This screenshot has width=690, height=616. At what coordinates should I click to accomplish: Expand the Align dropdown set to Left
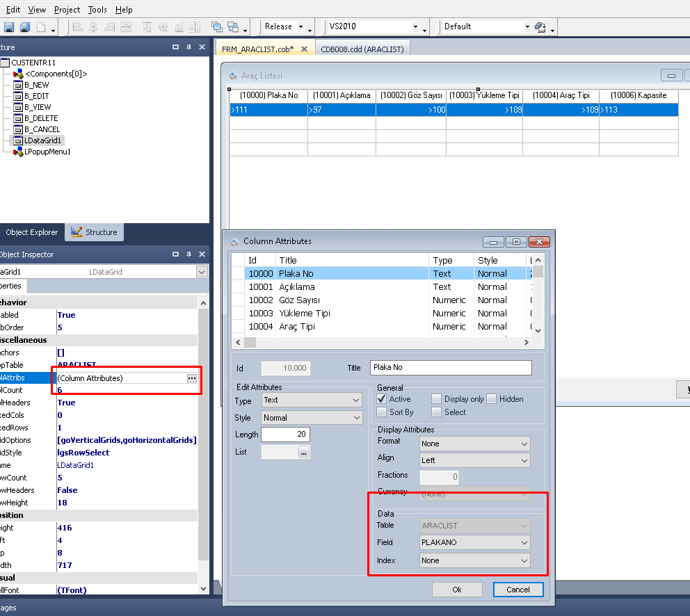point(474,460)
